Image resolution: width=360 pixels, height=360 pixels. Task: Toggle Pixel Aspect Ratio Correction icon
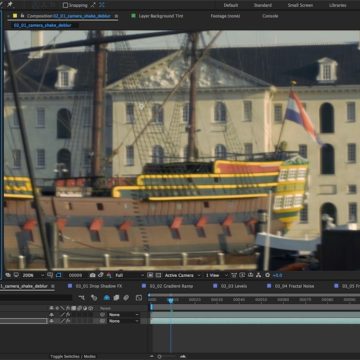234,275
